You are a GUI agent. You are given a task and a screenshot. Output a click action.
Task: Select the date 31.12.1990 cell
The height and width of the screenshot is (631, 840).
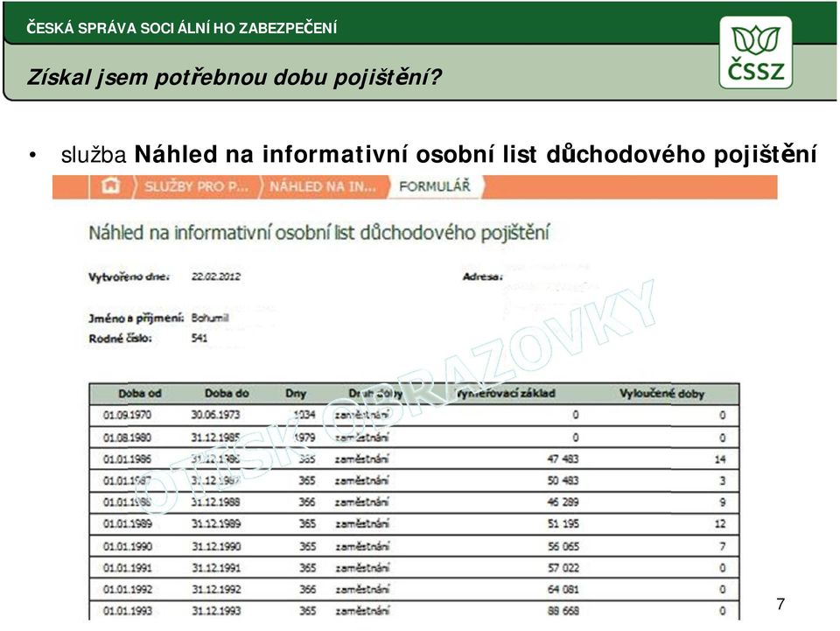[216, 546]
